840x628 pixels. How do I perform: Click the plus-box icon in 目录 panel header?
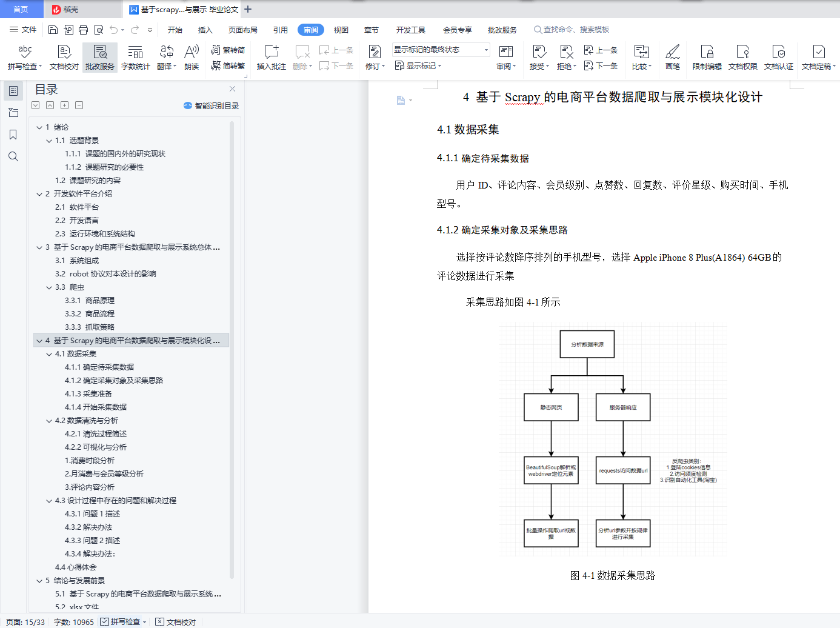pyautogui.click(x=65, y=105)
